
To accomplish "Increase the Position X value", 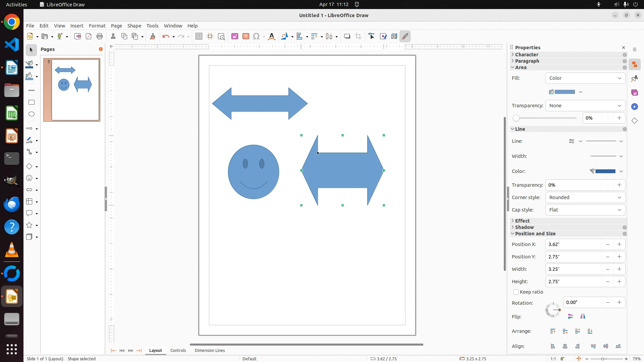I will (x=619, y=244).
